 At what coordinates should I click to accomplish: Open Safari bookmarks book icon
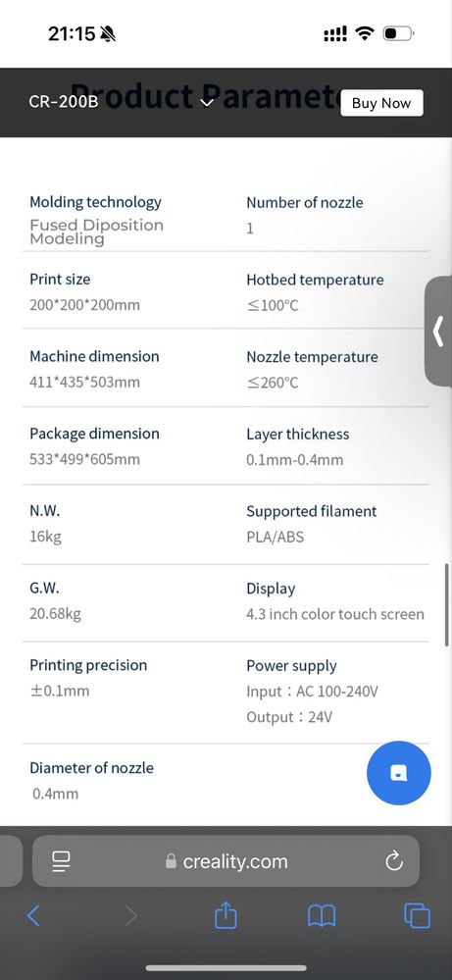(x=322, y=916)
